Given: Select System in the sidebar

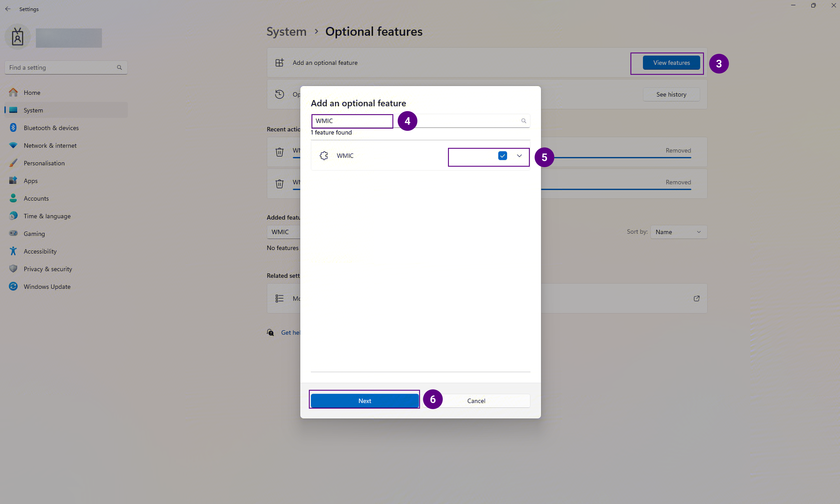Looking at the screenshot, I should click(x=66, y=110).
